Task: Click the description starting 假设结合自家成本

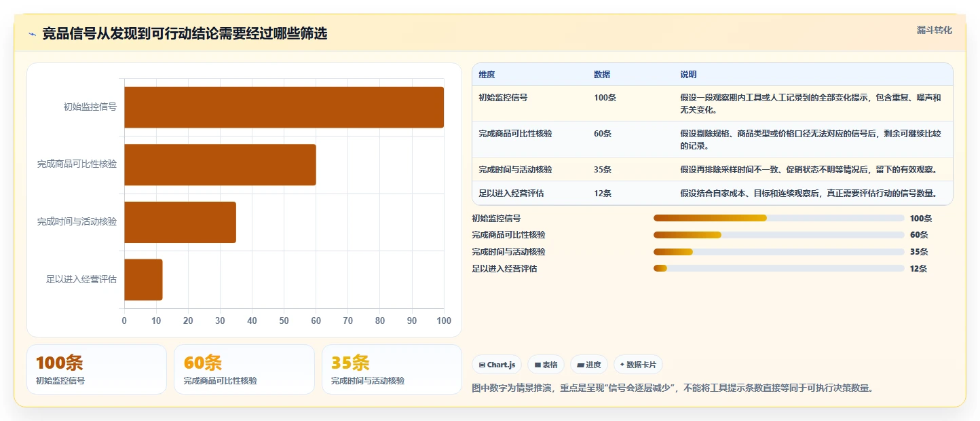Action: (x=809, y=194)
